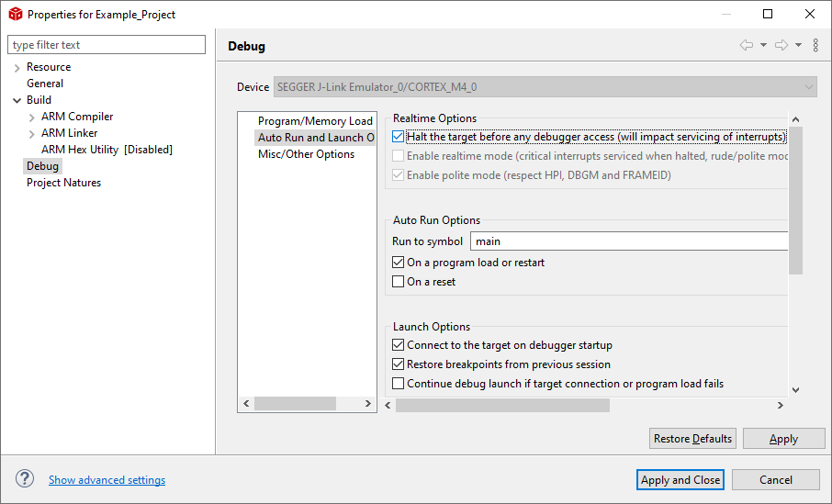Expand the ARM Compiler node
The image size is (832, 504).
point(31,117)
